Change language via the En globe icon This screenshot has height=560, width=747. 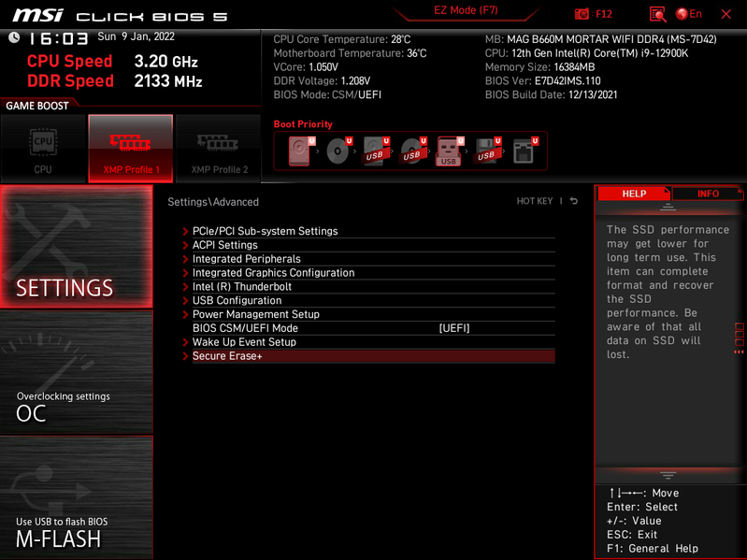point(689,14)
